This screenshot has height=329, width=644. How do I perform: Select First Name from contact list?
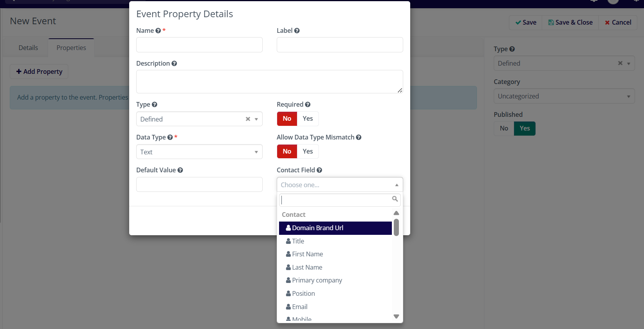point(308,254)
